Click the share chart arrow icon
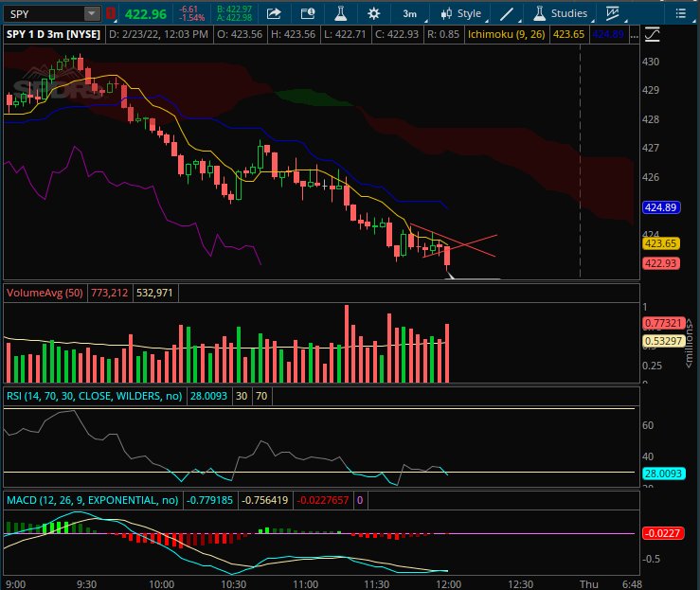 [274, 14]
